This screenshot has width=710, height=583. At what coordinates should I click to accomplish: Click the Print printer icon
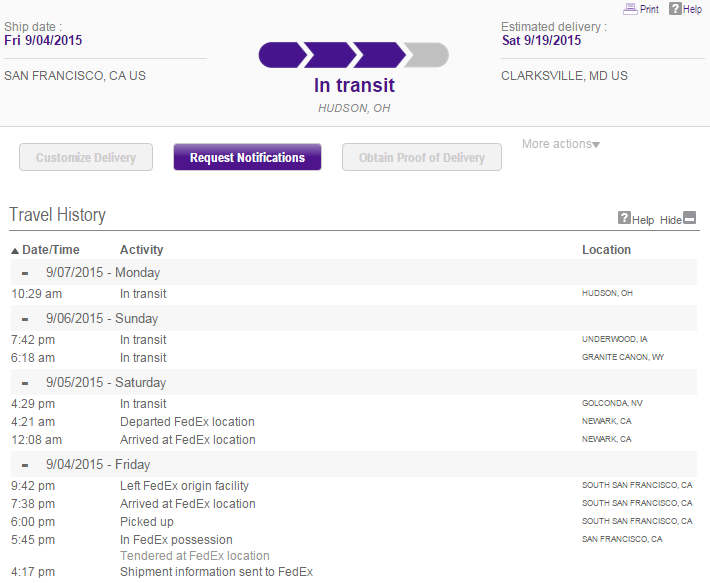pyautogui.click(x=630, y=9)
